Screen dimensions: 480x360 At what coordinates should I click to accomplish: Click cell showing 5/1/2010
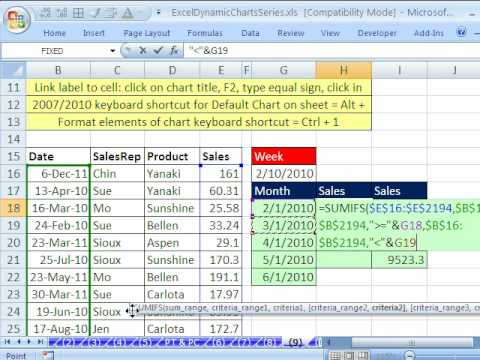284,260
